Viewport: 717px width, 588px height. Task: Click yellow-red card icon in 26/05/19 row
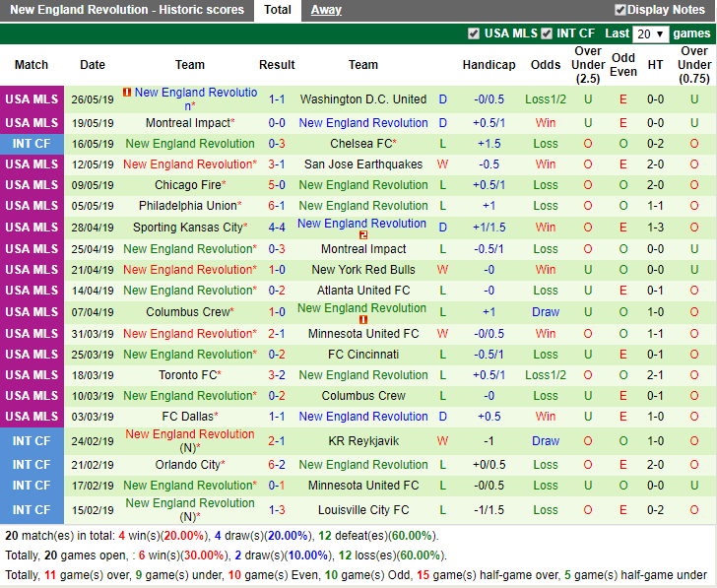point(127,93)
